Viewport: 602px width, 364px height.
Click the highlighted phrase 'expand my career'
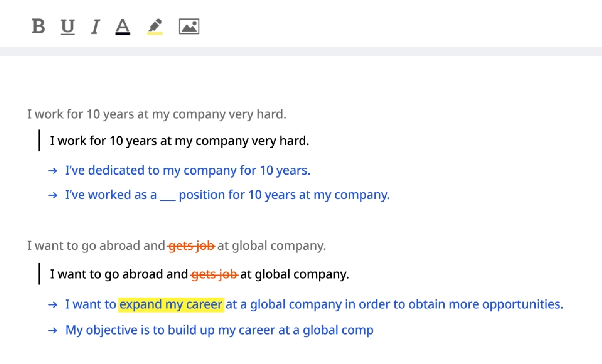pyautogui.click(x=171, y=304)
